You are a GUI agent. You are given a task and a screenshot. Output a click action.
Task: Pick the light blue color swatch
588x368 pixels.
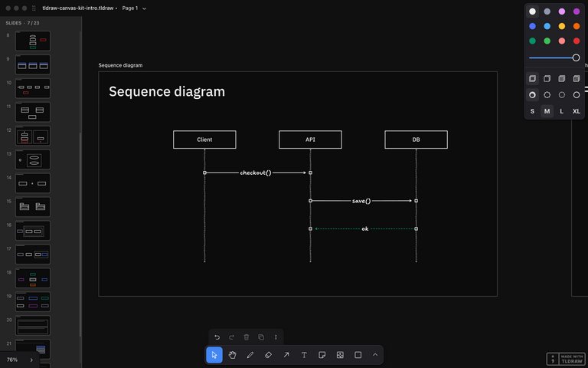point(547,26)
